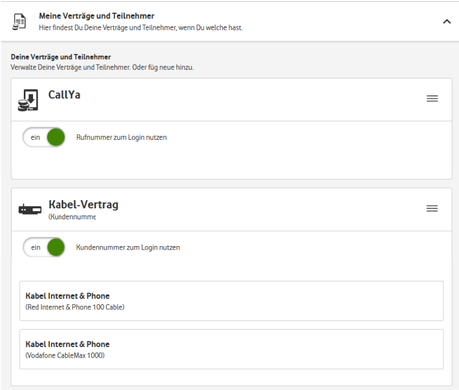The width and height of the screenshot is (459, 390).
Task: Toggle Rufnummer zum Login nutzen switch
Action: click(44, 137)
